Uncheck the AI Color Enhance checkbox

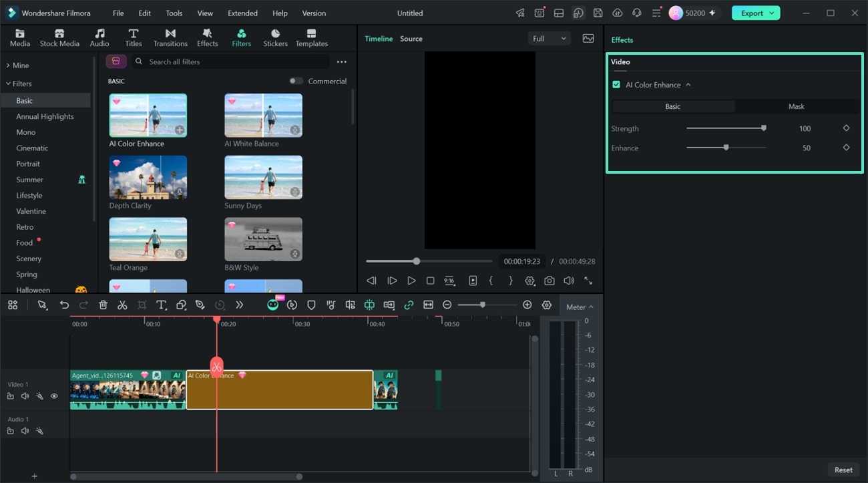616,85
